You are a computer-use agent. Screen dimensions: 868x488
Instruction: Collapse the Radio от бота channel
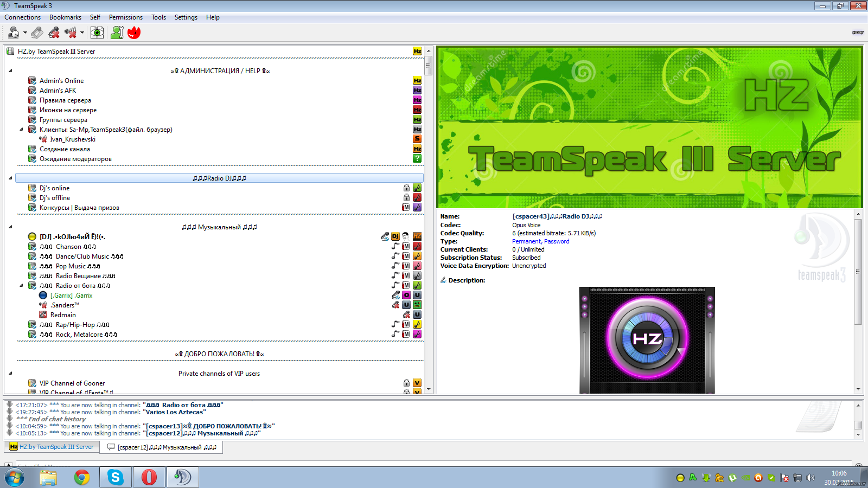tap(21, 286)
